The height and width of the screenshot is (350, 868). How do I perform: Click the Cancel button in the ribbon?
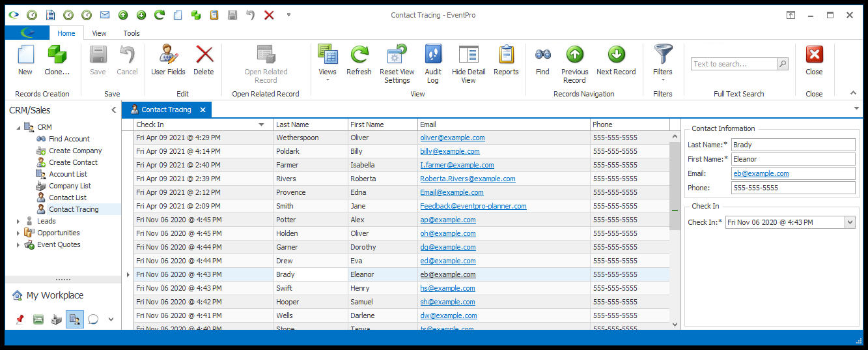point(127,61)
